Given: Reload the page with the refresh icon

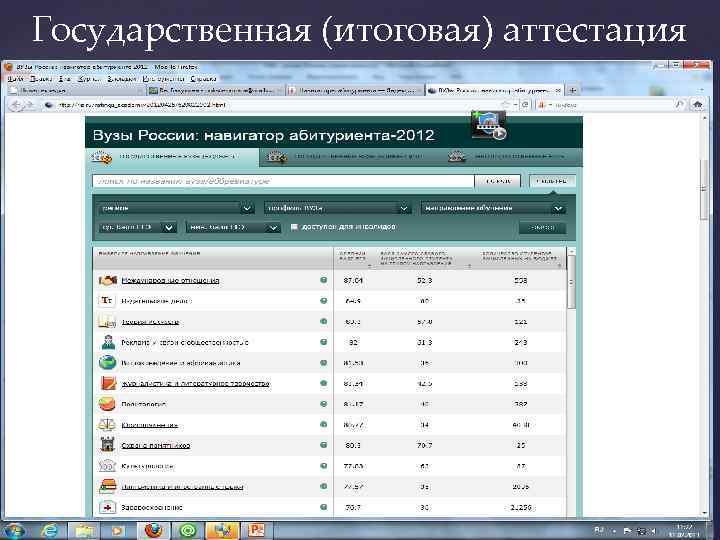Looking at the screenshot, I should pos(525,105).
